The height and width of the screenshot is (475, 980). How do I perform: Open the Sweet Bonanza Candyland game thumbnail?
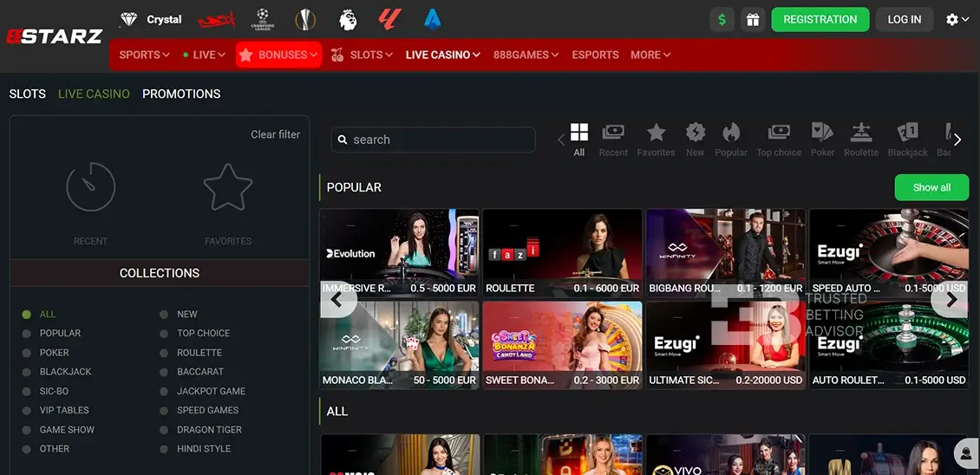(563, 345)
